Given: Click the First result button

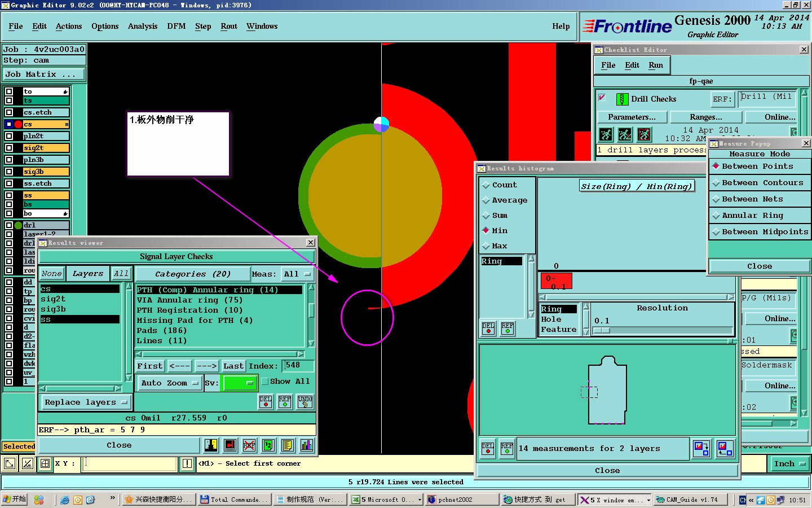Looking at the screenshot, I should tap(149, 366).
